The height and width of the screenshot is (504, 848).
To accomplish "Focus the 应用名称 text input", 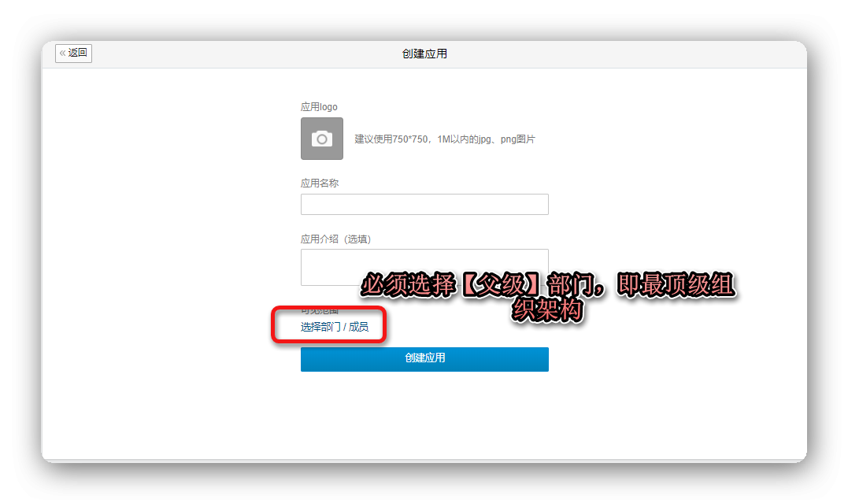I will click(424, 205).
